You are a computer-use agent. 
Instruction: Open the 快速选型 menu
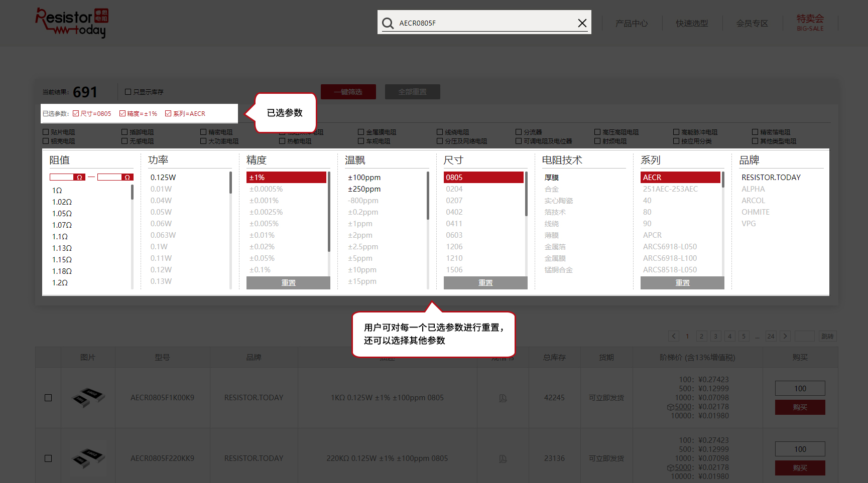(692, 24)
